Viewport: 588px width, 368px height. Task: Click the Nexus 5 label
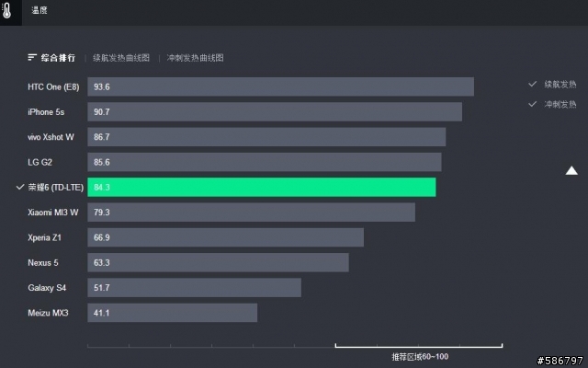(x=43, y=262)
